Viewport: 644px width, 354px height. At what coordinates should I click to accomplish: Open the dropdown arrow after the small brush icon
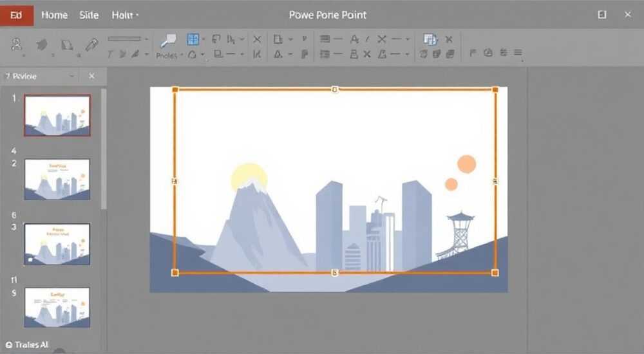pos(146,54)
